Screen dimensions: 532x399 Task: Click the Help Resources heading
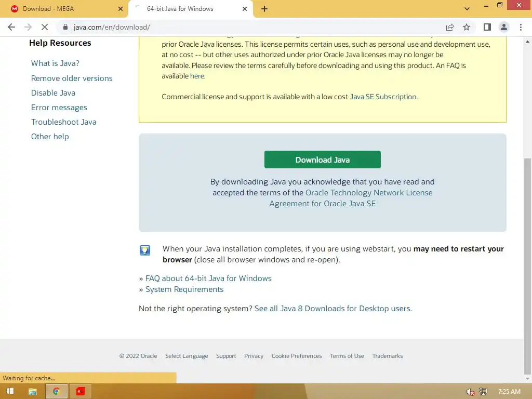tap(60, 43)
